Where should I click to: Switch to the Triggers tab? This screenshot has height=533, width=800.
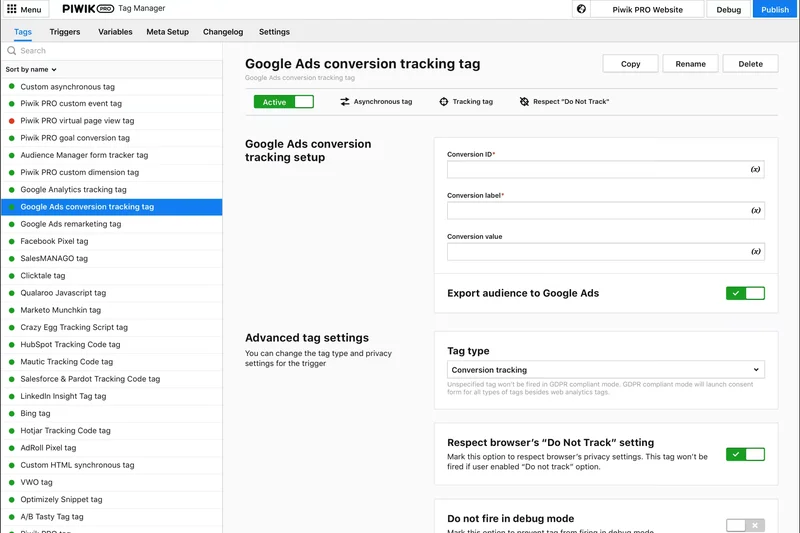pyautogui.click(x=65, y=32)
